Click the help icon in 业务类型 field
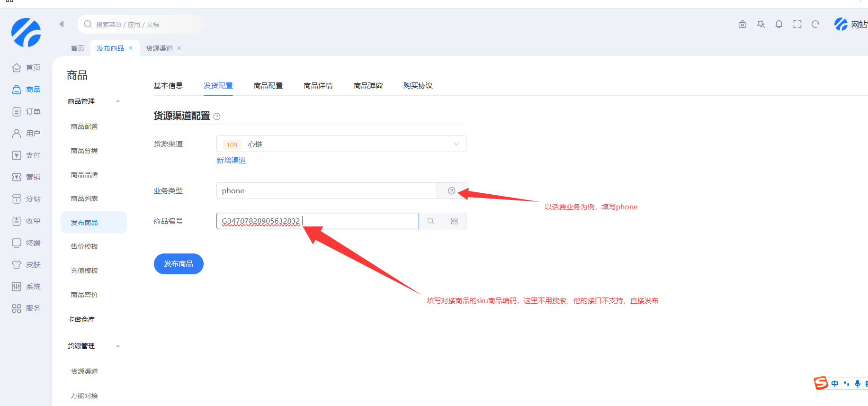 point(451,191)
